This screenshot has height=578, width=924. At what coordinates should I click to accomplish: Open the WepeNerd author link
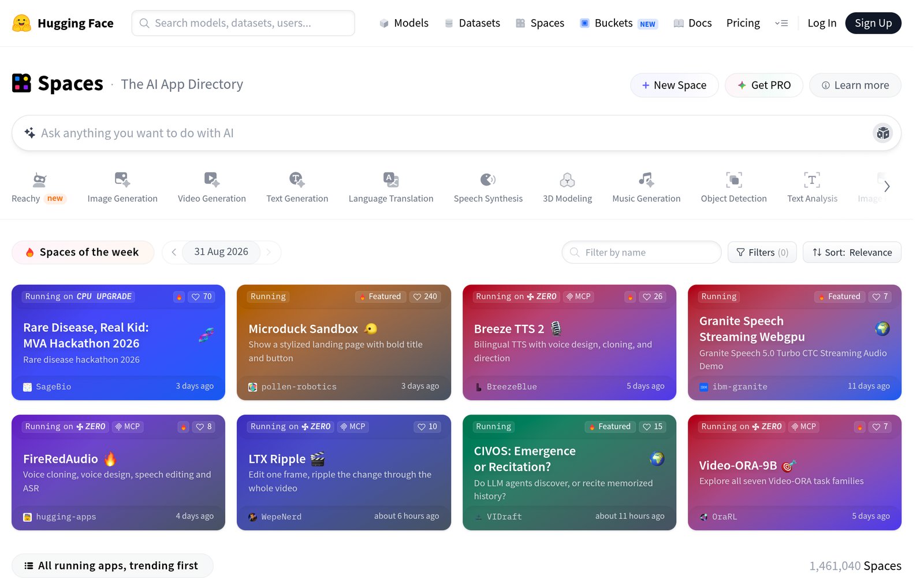point(275,517)
